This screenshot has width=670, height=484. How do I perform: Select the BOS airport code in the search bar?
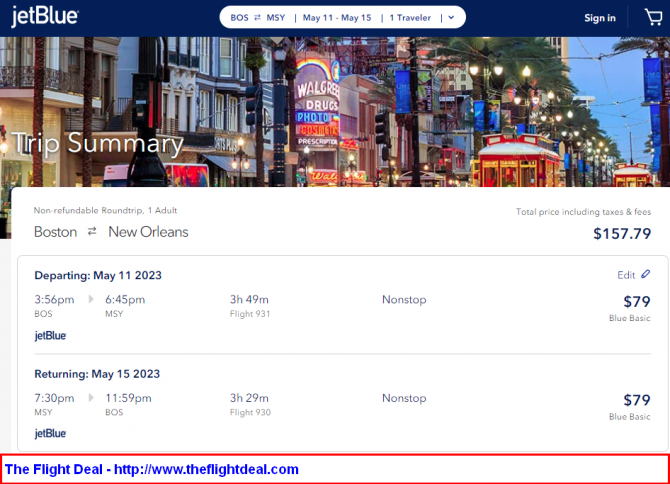coord(238,18)
